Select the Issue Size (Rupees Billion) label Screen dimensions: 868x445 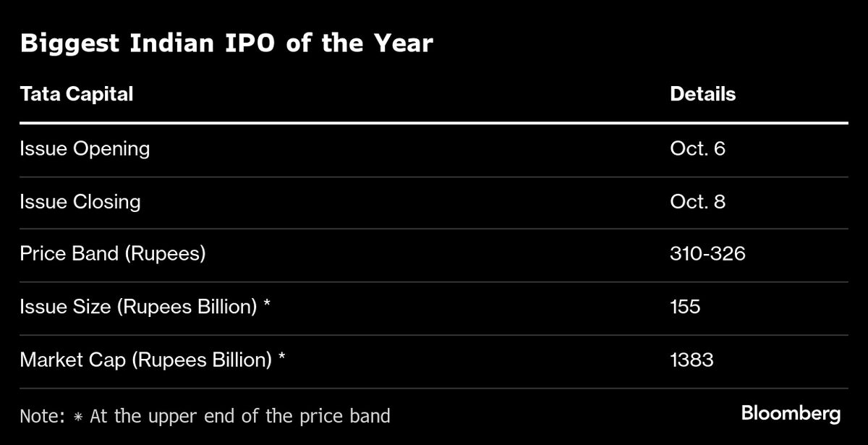coord(139,307)
